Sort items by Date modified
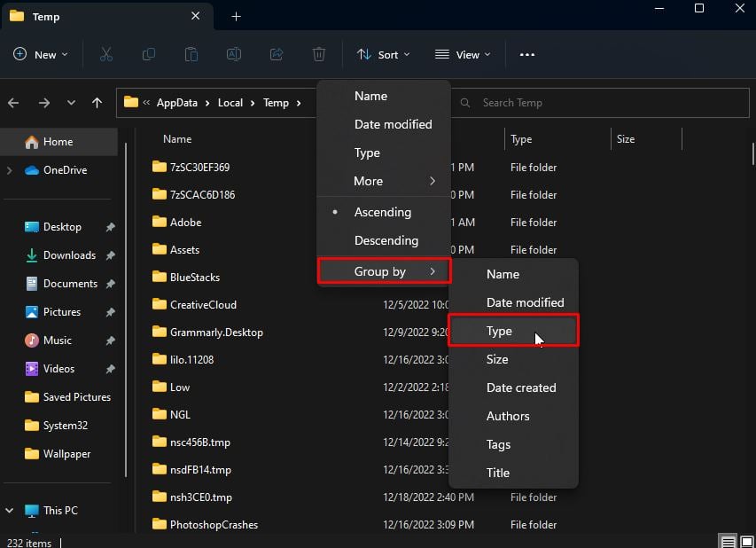The height and width of the screenshot is (548, 756). point(394,124)
